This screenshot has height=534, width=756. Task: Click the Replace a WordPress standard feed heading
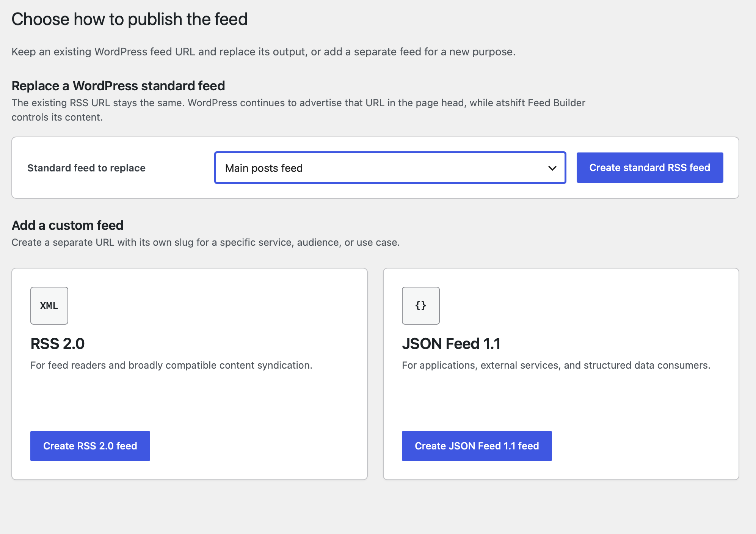pos(118,86)
